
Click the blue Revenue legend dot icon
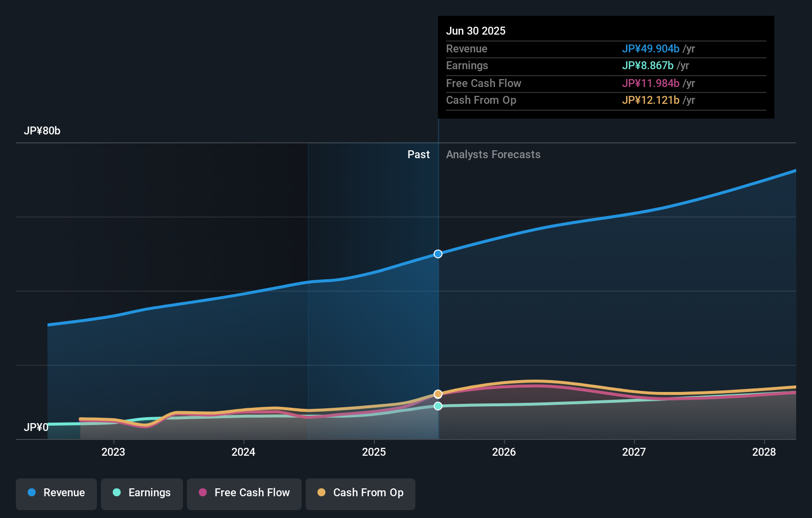[32, 493]
